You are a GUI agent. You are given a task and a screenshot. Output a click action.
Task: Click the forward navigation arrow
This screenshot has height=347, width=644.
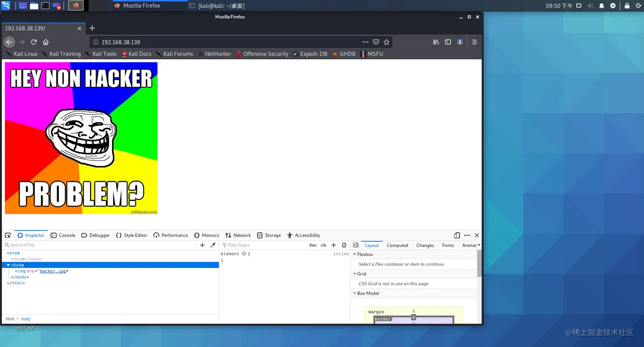(x=22, y=42)
